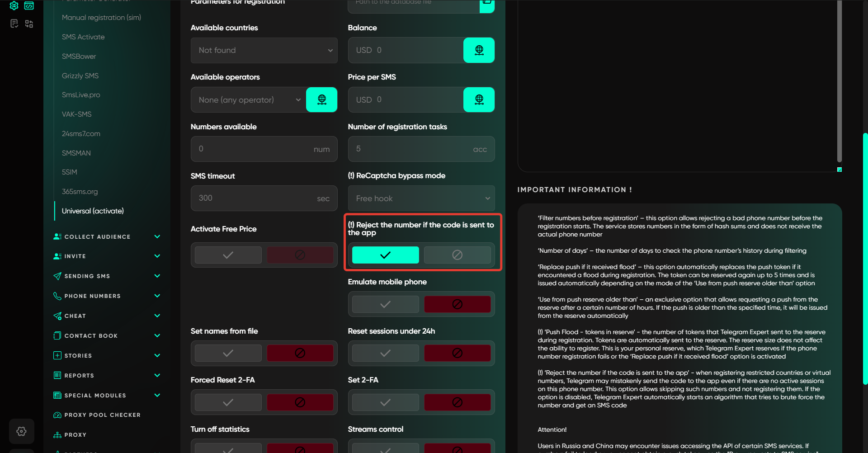Enable Activate Free Price with checkmark

pyautogui.click(x=228, y=255)
